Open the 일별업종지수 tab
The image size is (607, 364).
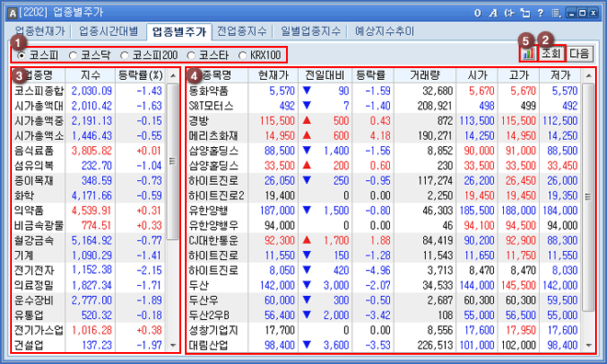311,31
